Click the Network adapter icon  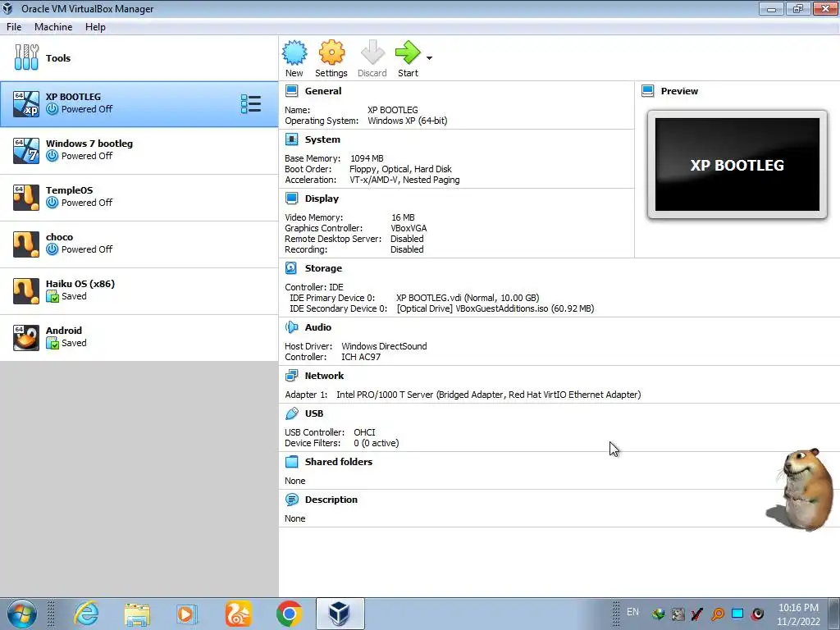291,376
